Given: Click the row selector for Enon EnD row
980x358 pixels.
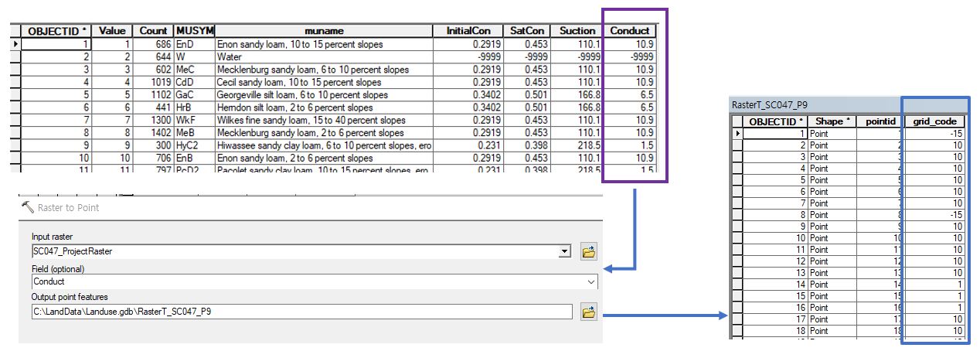Looking at the screenshot, I should click(x=15, y=45).
